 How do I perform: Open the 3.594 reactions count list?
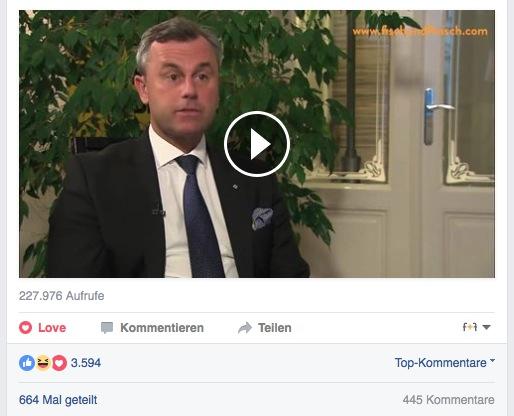pyautogui.click(x=86, y=363)
